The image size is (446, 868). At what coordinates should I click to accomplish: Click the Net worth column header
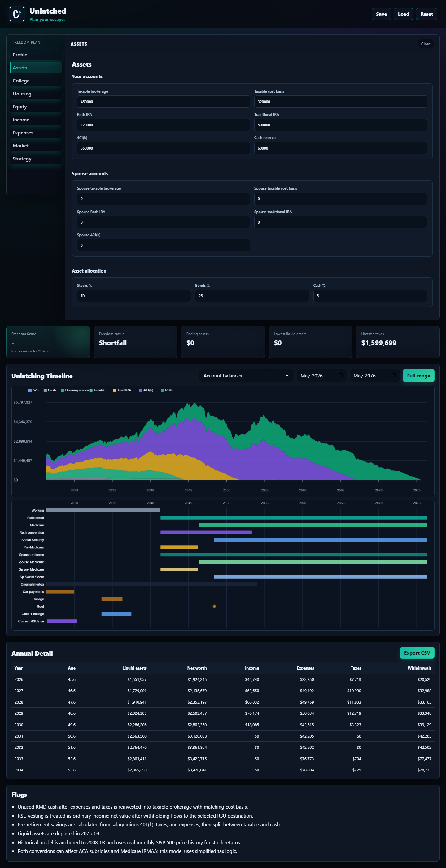(x=197, y=668)
